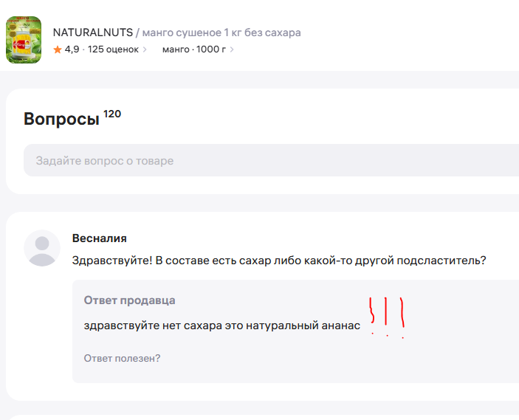Click product title манго сушеное 1 кг
Viewport: 519px width, 420px height.
click(x=221, y=32)
